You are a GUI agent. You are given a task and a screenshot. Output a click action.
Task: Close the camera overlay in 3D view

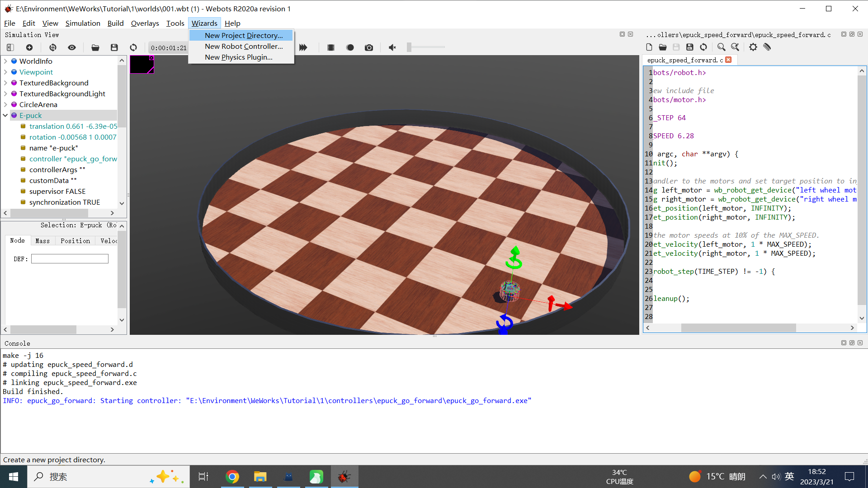(151, 58)
